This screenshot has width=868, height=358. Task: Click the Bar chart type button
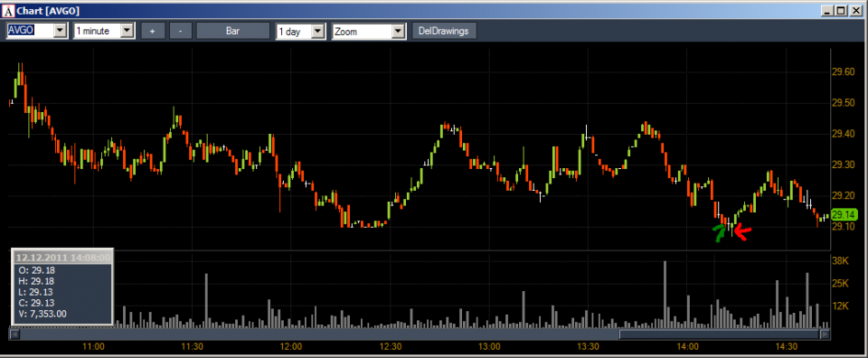pyautogui.click(x=233, y=32)
